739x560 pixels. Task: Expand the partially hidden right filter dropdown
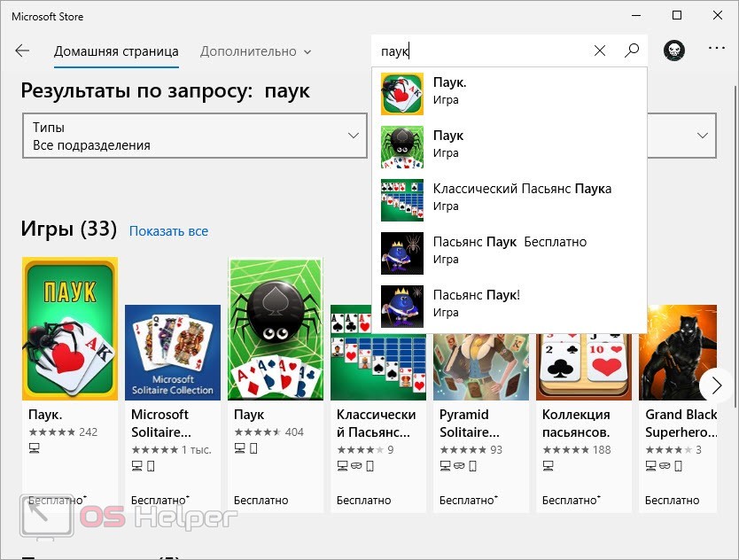682,136
